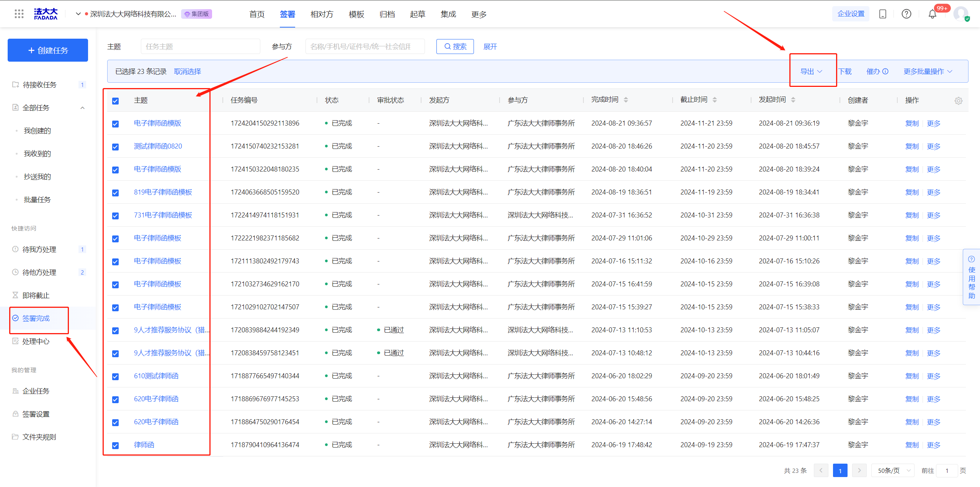Open the 更多批量操作 dropdown

pos(928,72)
